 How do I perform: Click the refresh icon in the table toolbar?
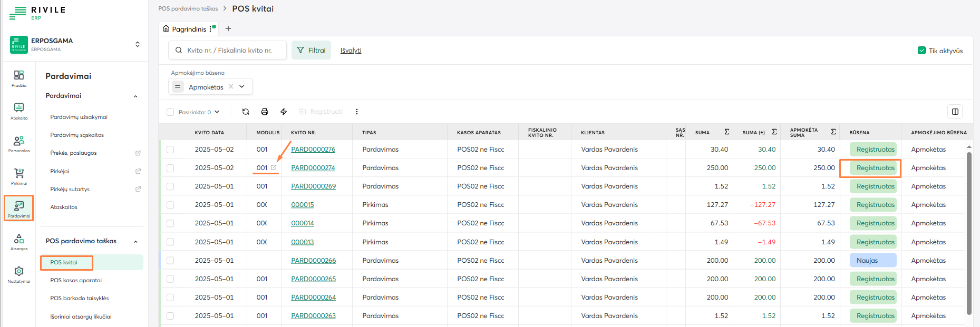click(x=246, y=112)
